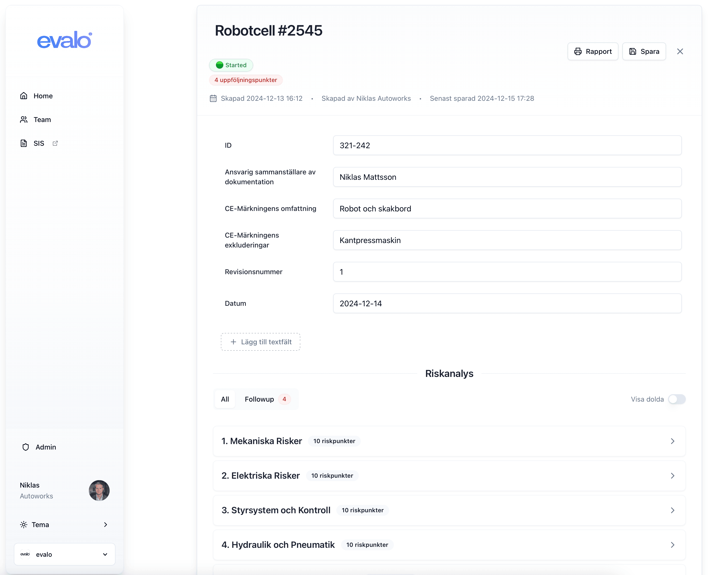Click the ID input field
Viewport: 728px width, 575px height.
coord(507,145)
